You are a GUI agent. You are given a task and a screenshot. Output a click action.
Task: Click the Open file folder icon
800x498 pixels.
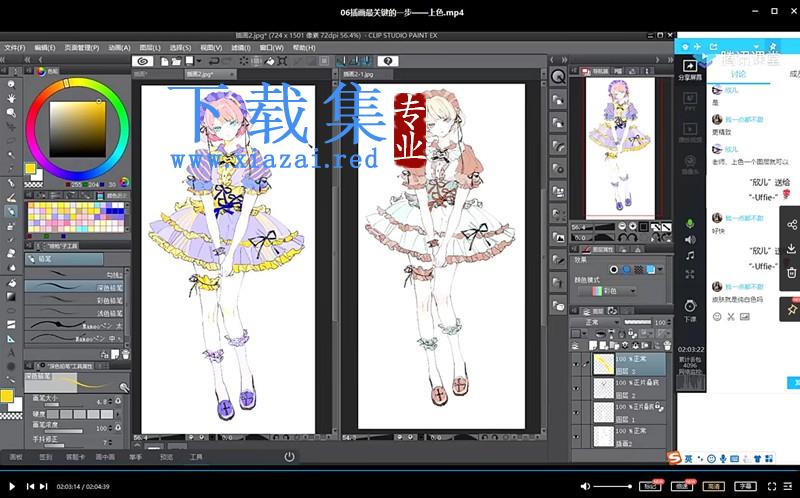(x=176, y=61)
